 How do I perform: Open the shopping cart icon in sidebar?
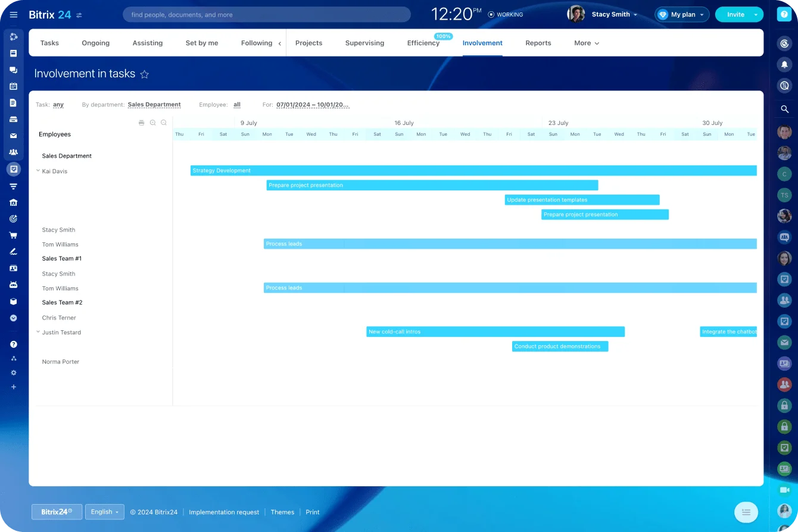click(x=13, y=235)
